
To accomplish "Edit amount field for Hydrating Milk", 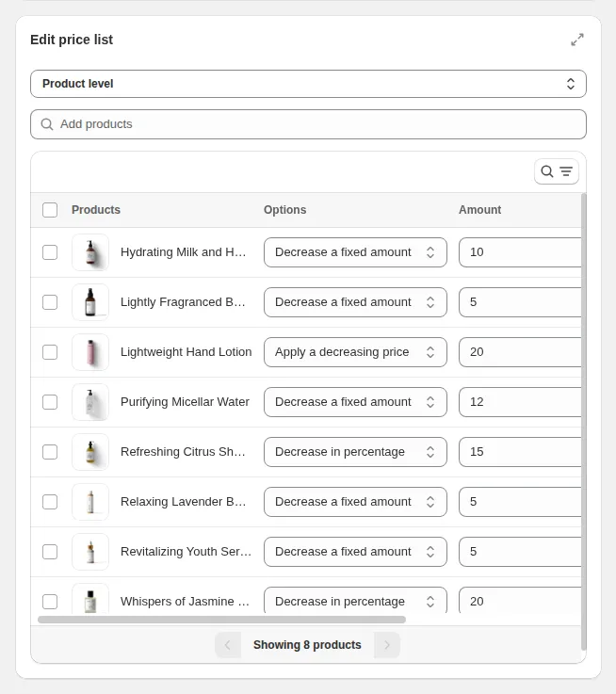I will click(x=520, y=252).
